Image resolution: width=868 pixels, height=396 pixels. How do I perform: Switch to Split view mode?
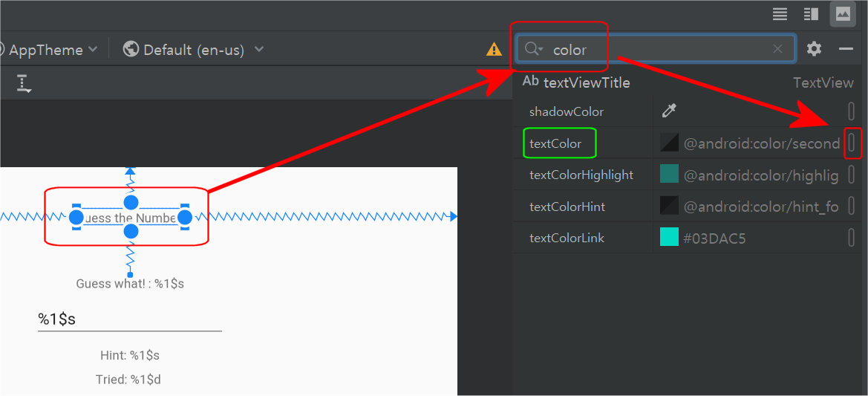[x=811, y=14]
